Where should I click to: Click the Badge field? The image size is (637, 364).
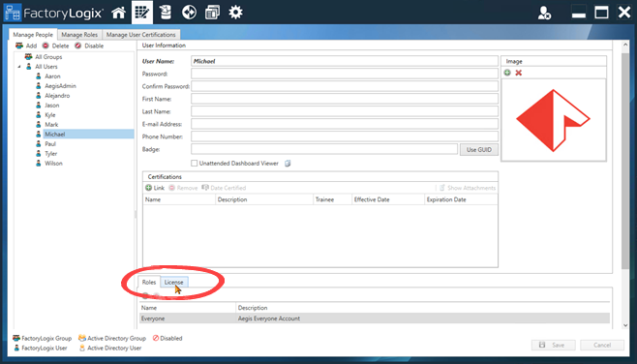click(324, 149)
